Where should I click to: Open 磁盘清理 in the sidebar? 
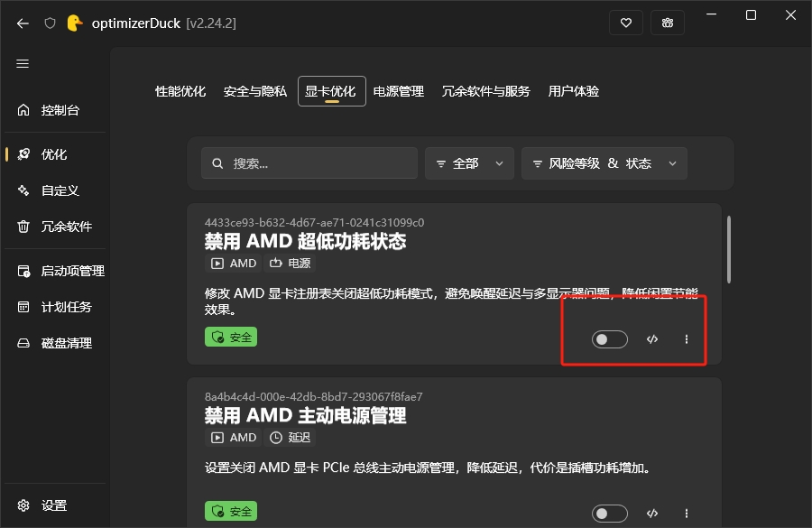55,343
